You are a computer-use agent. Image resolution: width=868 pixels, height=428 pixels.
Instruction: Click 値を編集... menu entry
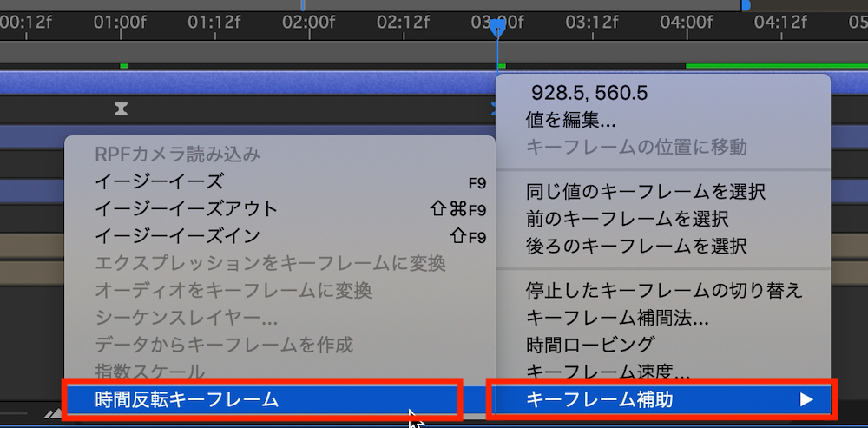point(662,120)
